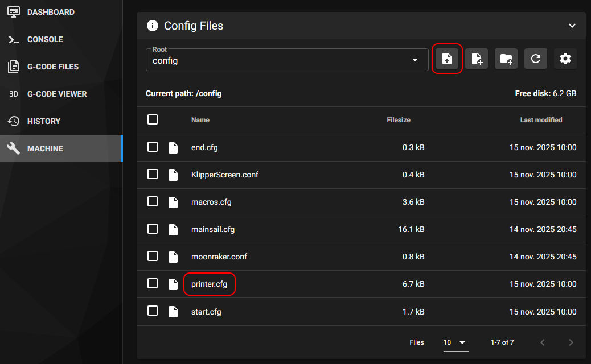Click the Create File icon button
591x364 pixels.
coord(477,59)
